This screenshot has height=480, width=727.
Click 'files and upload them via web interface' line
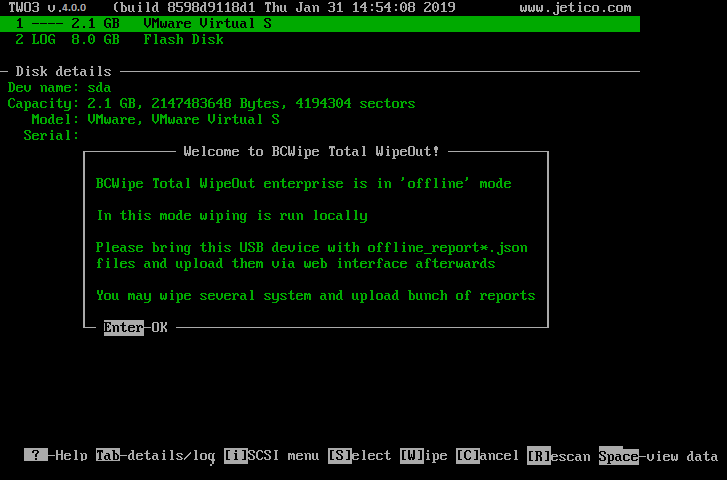[x=295, y=263]
